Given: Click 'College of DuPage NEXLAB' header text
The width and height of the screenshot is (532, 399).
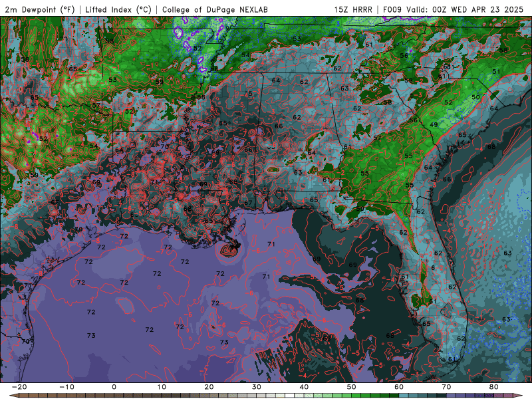Looking at the screenshot, I should click(215, 9).
